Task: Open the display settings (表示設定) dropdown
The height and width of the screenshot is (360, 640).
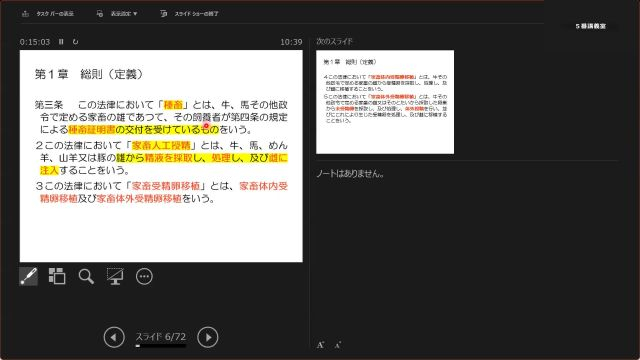Action: pyautogui.click(x=117, y=13)
